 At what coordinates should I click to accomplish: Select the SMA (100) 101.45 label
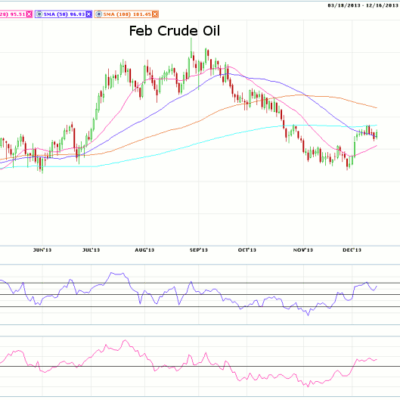tap(127, 14)
